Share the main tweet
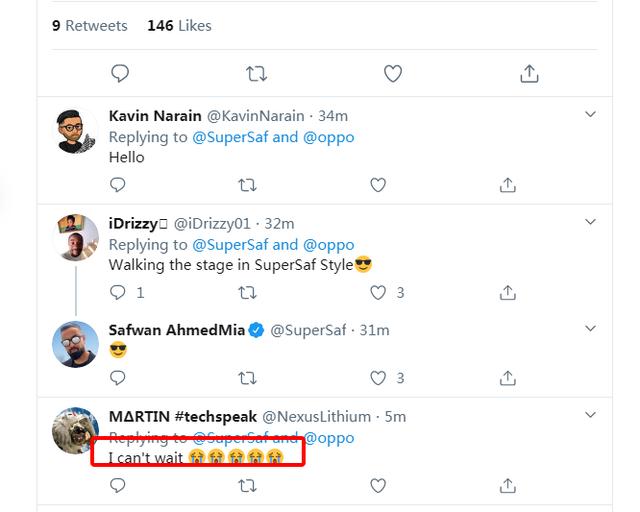Screen dimensions: 640x512 (x=530, y=73)
